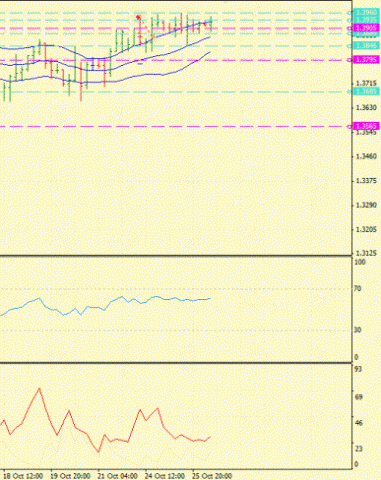
Task: Click the red arrow marker above the candles
Action: tap(138, 17)
